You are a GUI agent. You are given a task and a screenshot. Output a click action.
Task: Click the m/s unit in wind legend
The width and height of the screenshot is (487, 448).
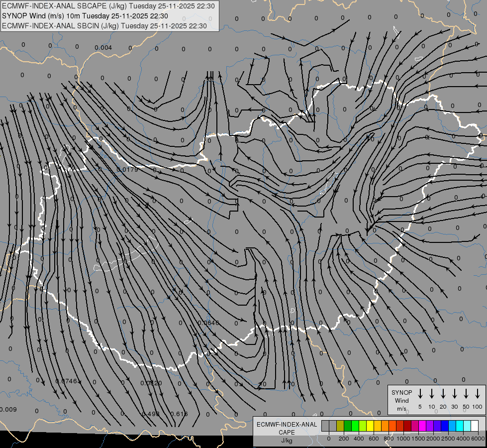(401, 409)
